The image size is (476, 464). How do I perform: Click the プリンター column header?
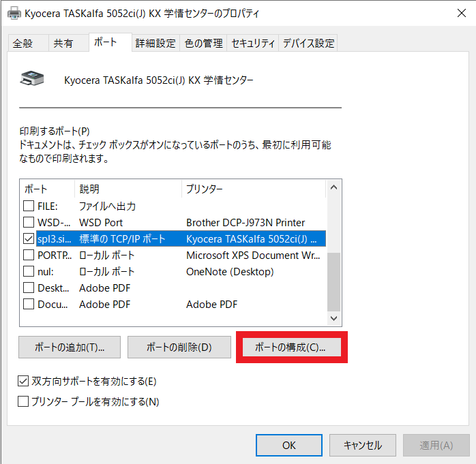point(254,189)
